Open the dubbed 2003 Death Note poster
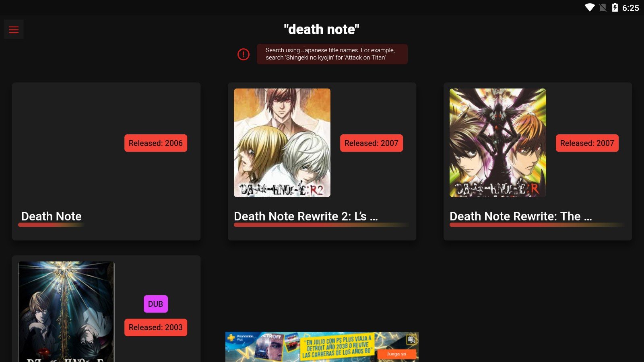 [66, 312]
